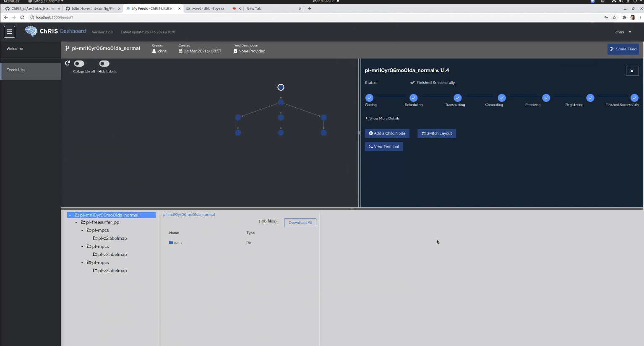Click the Finished Successfully step checkmark circle
Viewport: 644px width, 346px height.
pos(634,98)
